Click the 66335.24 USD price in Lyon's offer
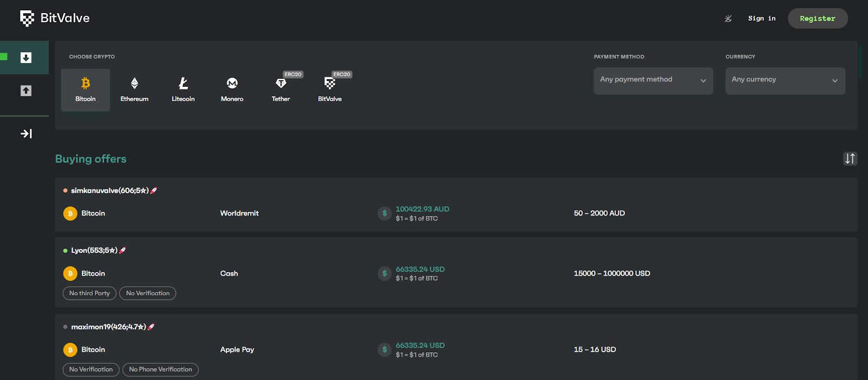This screenshot has width=868, height=380. (420, 269)
